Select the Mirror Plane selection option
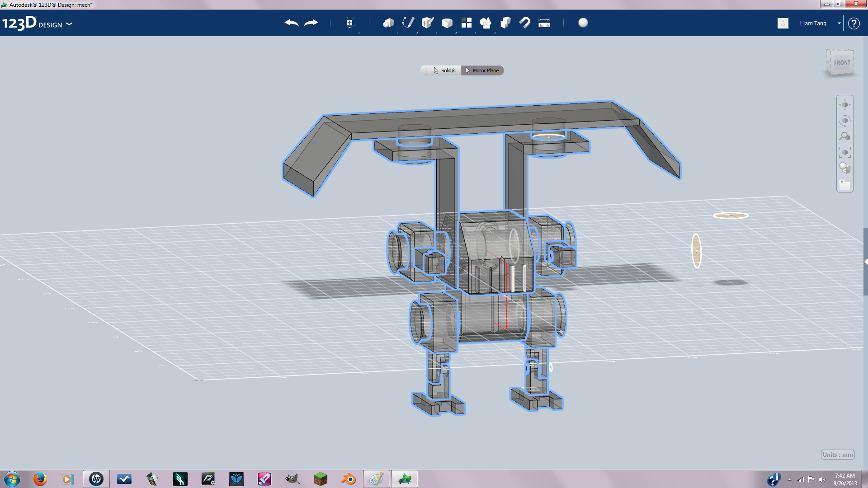Screen dimensions: 868x488 [x=482, y=70]
